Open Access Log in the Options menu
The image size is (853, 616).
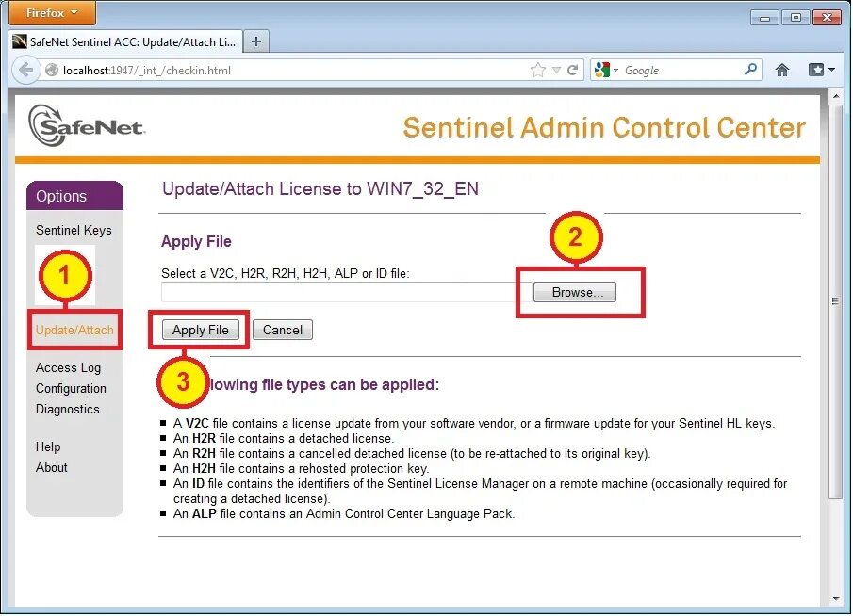[x=68, y=367]
